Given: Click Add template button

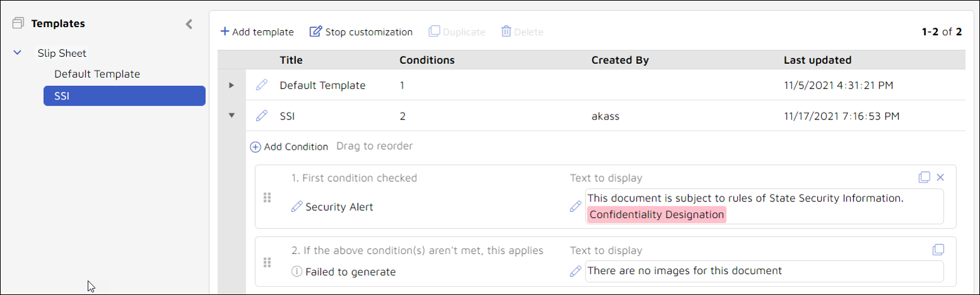Looking at the screenshot, I should tap(257, 32).
